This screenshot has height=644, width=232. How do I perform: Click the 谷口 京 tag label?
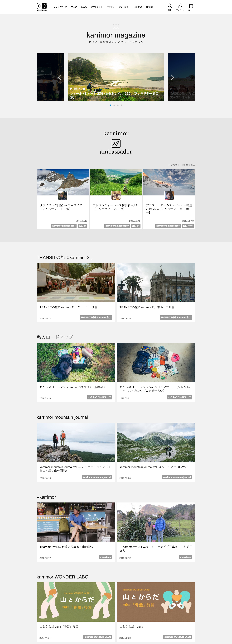(136, 226)
